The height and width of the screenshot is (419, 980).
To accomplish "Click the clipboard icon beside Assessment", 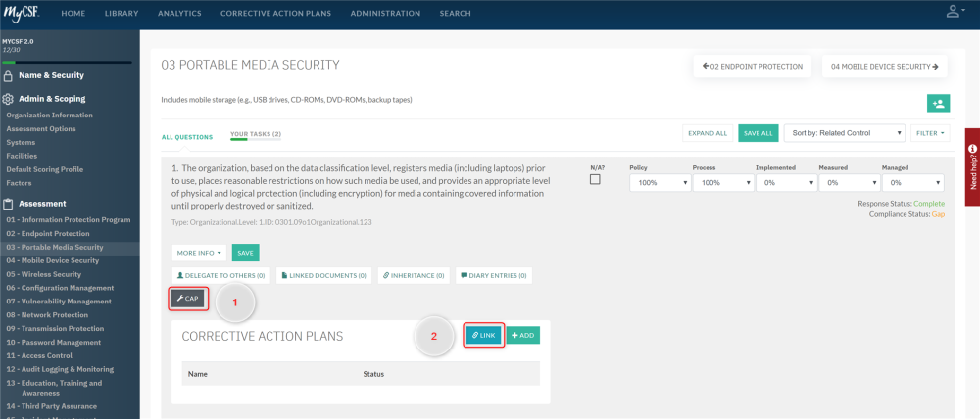I will click(8, 204).
